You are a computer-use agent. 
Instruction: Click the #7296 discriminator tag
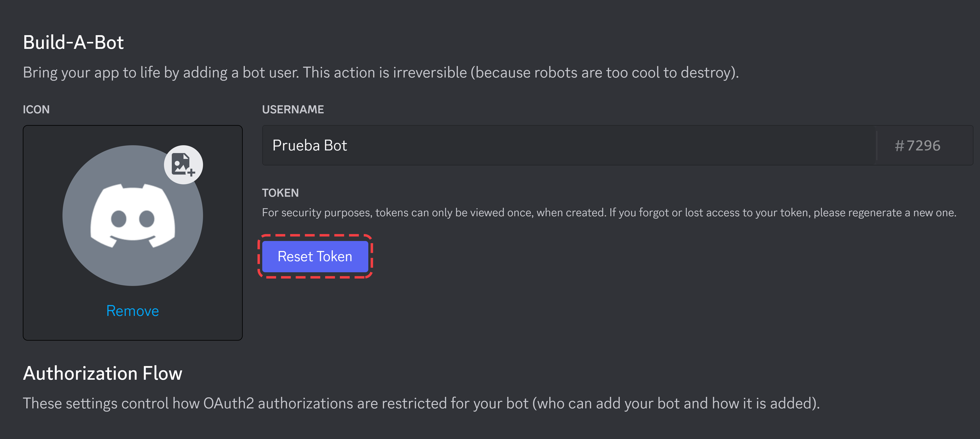(917, 145)
